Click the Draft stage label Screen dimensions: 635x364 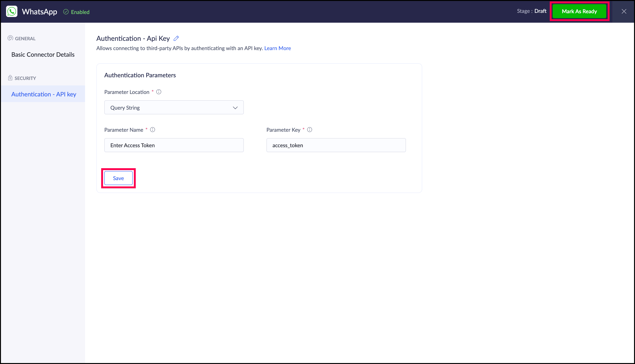tap(540, 11)
